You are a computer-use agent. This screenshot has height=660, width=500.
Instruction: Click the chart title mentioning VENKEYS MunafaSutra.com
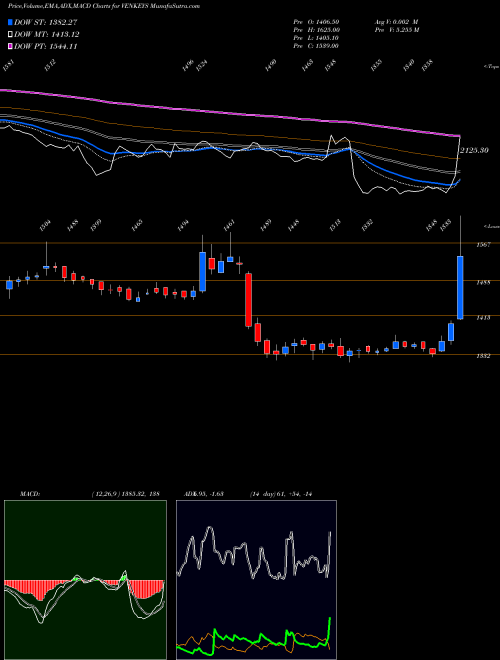pyautogui.click(x=104, y=6)
